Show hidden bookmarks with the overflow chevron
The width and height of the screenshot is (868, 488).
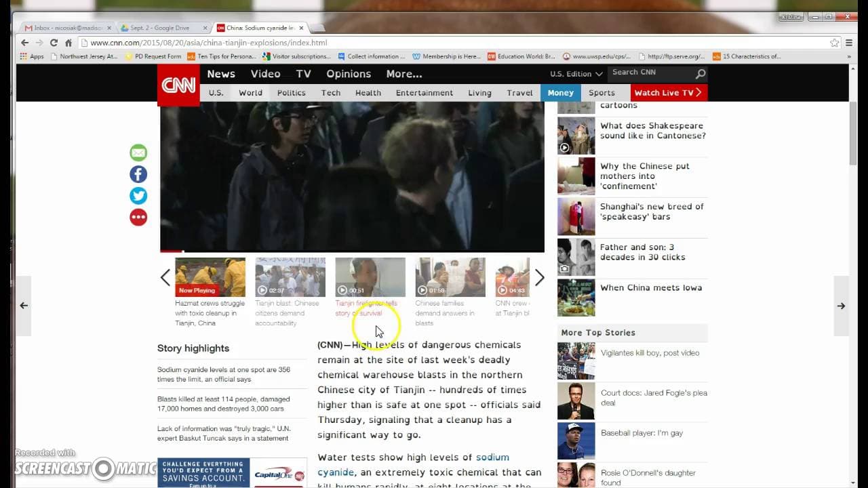(x=848, y=57)
